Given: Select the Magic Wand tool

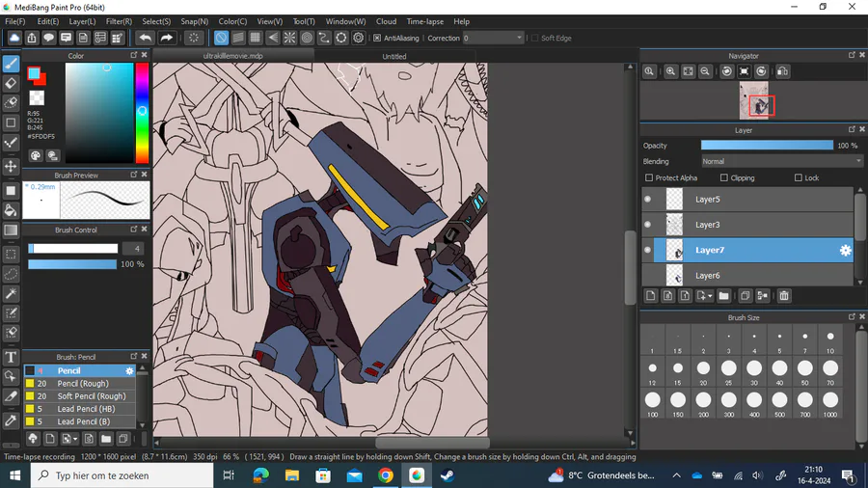Looking at the screenshot, I should coord(11,293).
